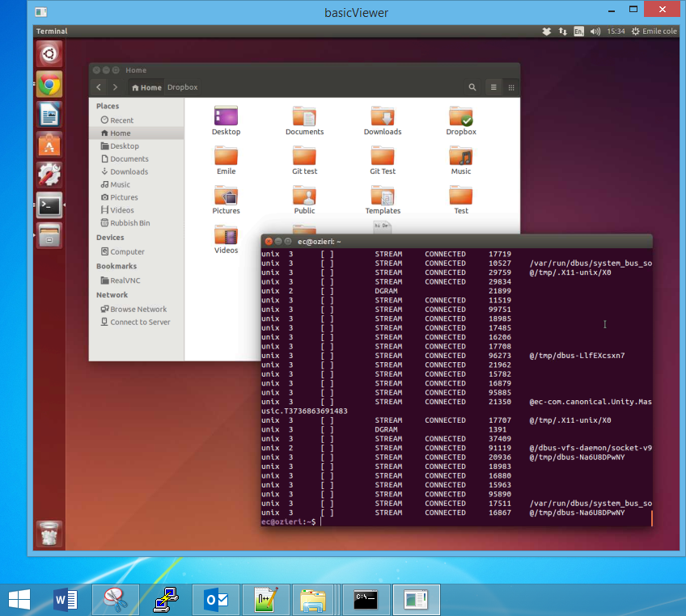The height and width of the screenshot is (616, 686).
Task: Click the Dropbox indicator in the top panel
Action: point(546,32)
